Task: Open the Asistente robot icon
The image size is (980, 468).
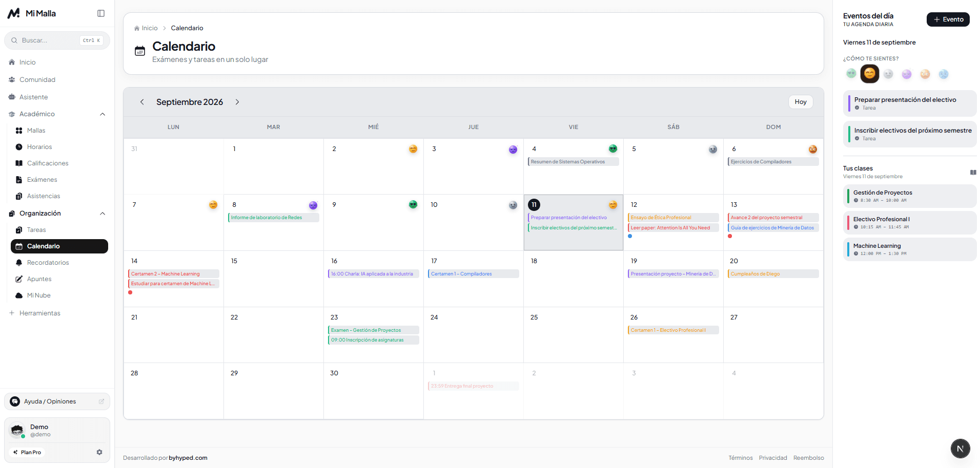Action: coord(12,97)
